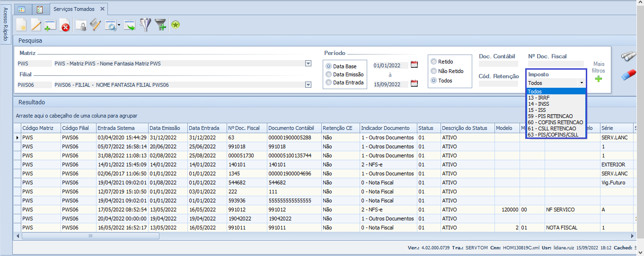Expand the Matriz dropdown arrow

coord(308,64)
